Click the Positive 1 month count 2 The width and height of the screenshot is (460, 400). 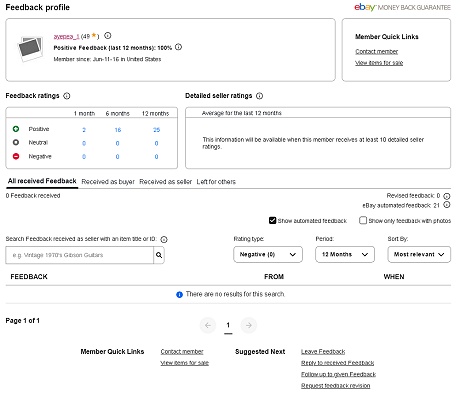84,130
